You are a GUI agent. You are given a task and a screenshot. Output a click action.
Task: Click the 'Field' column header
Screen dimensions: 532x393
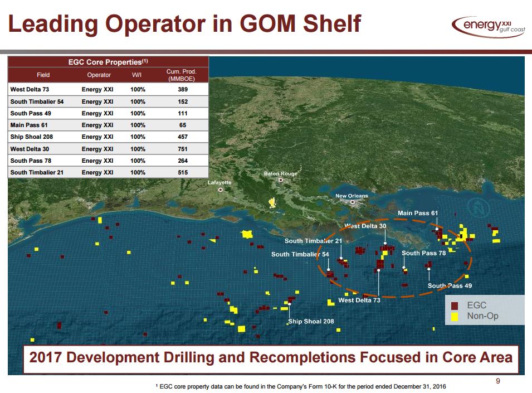[x=43, y=75]
